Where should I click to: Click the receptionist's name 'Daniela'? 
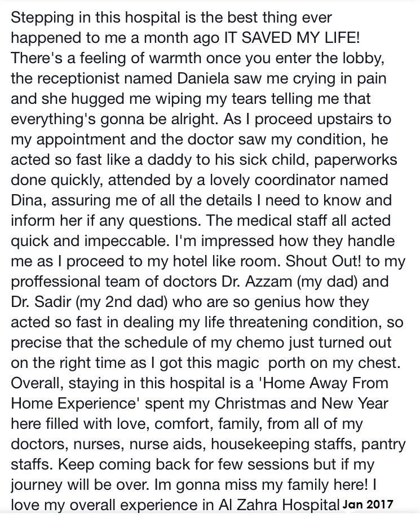203,78
